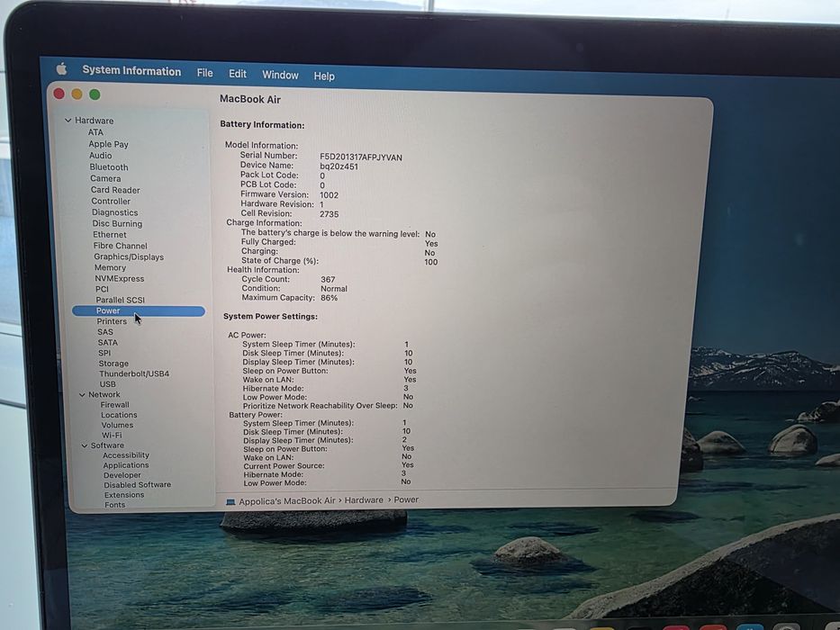Select ATA in the sidebar

95,131
